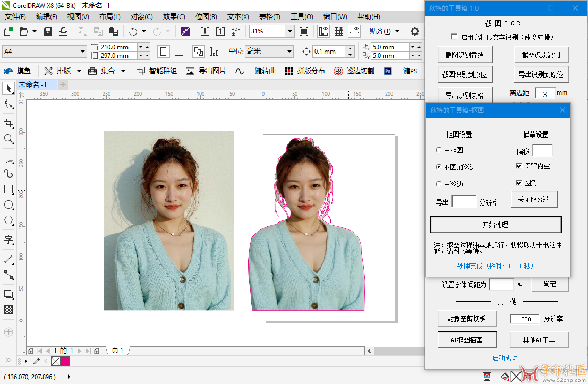Viewport: 588px width, 384px height.
Task: Click the Publish to PDF icon
Action: click(236, 31)
